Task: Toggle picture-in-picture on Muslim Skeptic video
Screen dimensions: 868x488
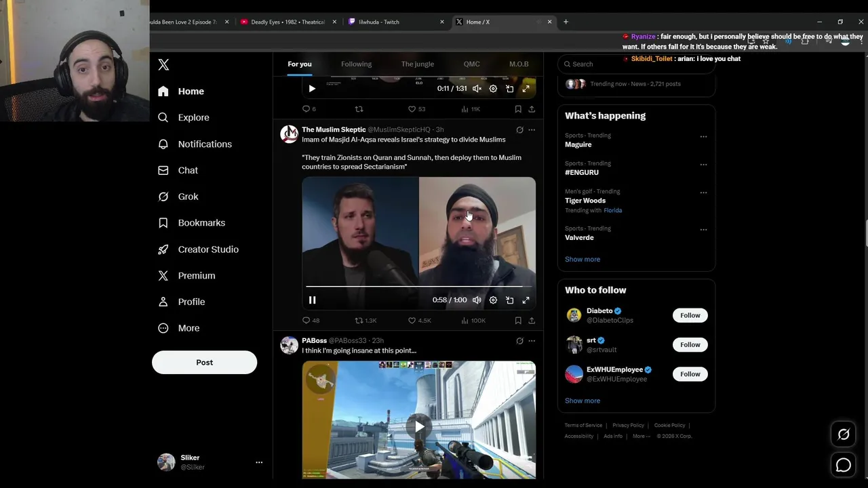Action: [x=509, y=300]
